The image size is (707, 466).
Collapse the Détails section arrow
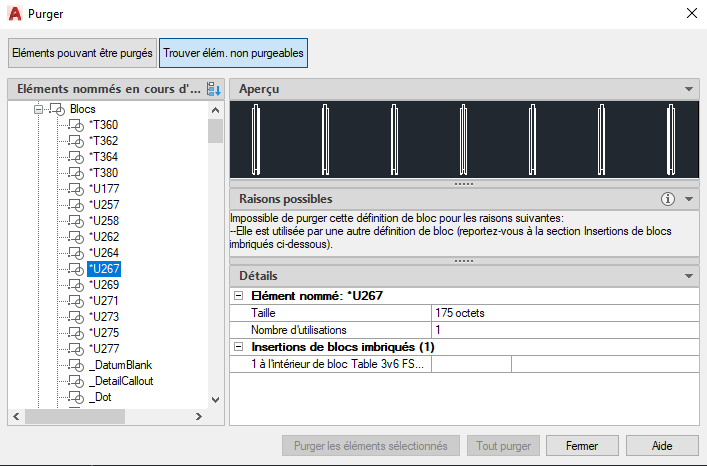[689, 276]
